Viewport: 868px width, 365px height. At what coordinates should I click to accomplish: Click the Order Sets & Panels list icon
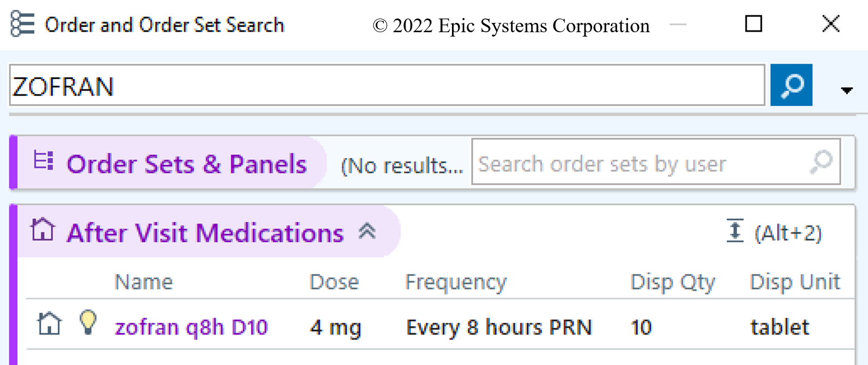[43, 161]
